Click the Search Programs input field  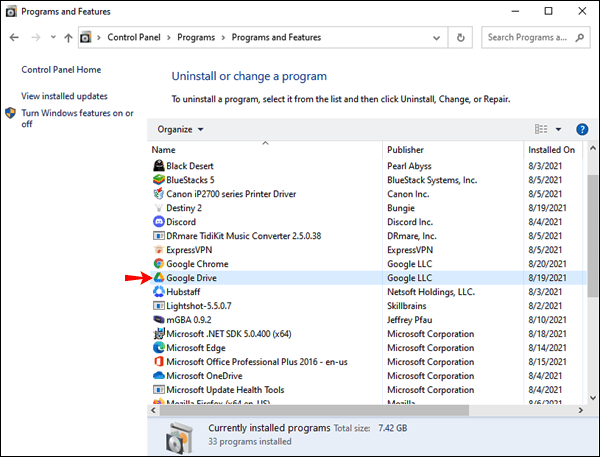tap(528, 38)
